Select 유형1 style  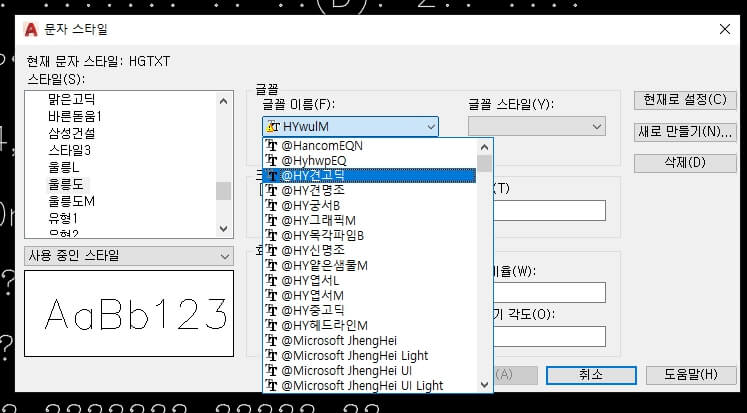[63, 219]
